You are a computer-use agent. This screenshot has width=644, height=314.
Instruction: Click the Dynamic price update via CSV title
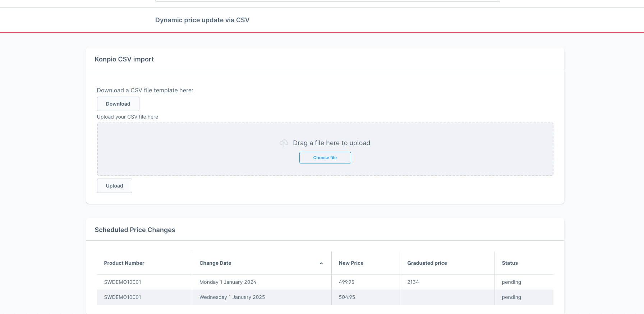(x=202, y=20)
